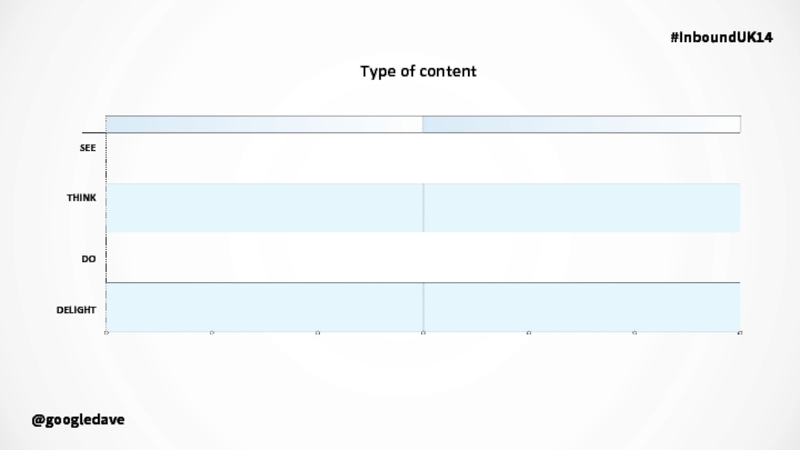
Task: Click the white DO row area
Action: click(x=423, y=257)
